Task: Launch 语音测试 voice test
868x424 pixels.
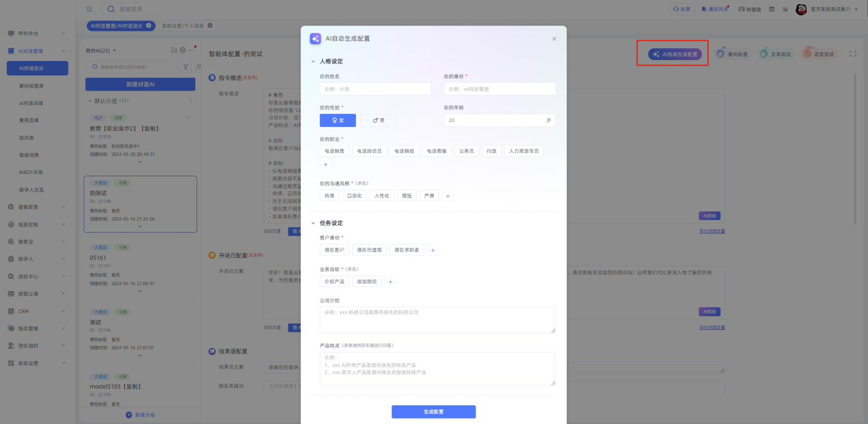Action: tap(819, 54)
